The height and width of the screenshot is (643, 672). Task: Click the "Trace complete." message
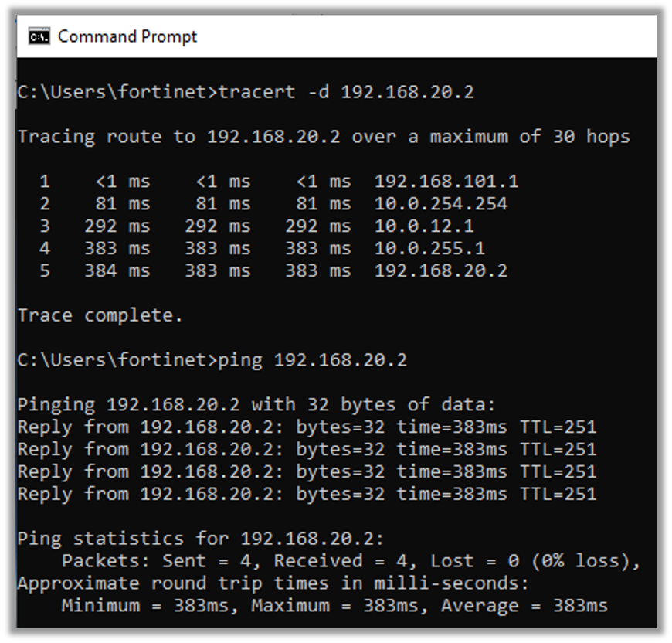(x=100, y=315)
